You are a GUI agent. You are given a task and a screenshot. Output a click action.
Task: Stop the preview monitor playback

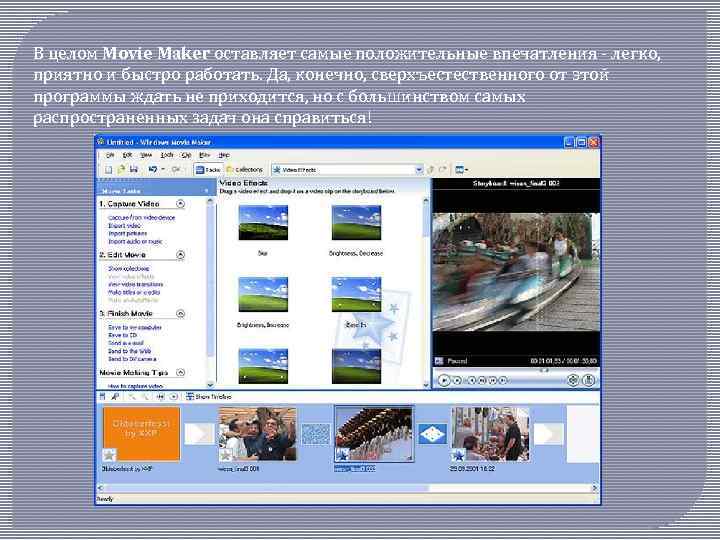[x=457, y=380]
